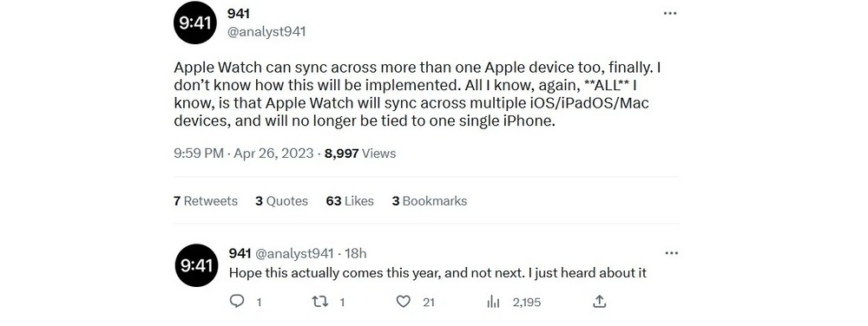
Task: Open the @analyst941 handle on the main tweet
Action: [266, 32]
